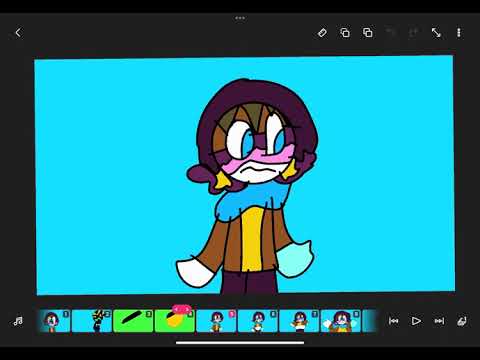Open the three-dot more options menu
Image resolution: width=480 pixels, height=360 pixels.
coord(459,33)
